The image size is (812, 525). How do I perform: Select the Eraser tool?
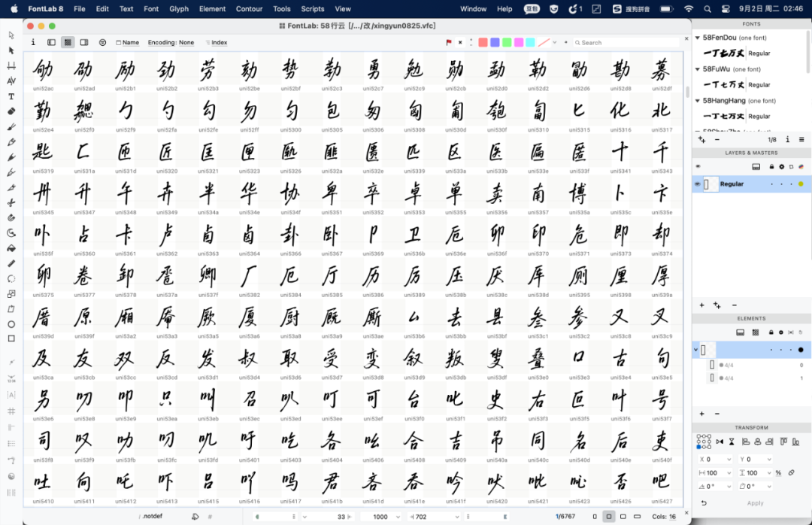11,111
